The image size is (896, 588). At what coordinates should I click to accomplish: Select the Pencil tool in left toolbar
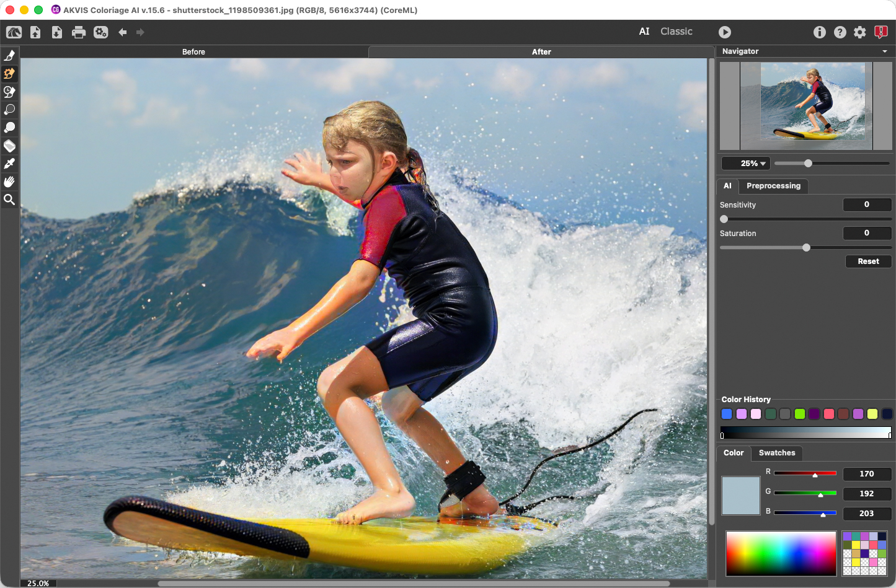pos(9,56)
